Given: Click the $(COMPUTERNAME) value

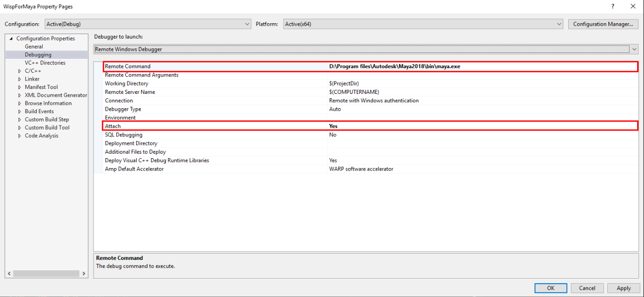Looking at the screenshot, I should point(354,92).
